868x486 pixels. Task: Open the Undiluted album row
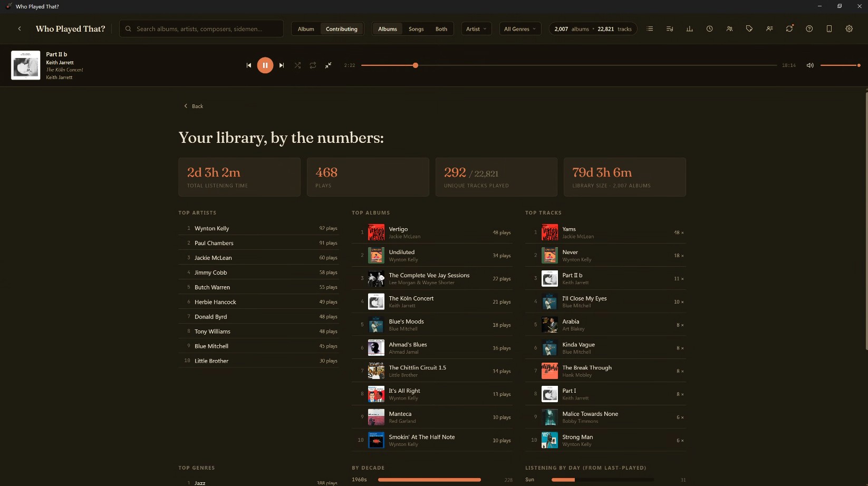coord(432,256)
